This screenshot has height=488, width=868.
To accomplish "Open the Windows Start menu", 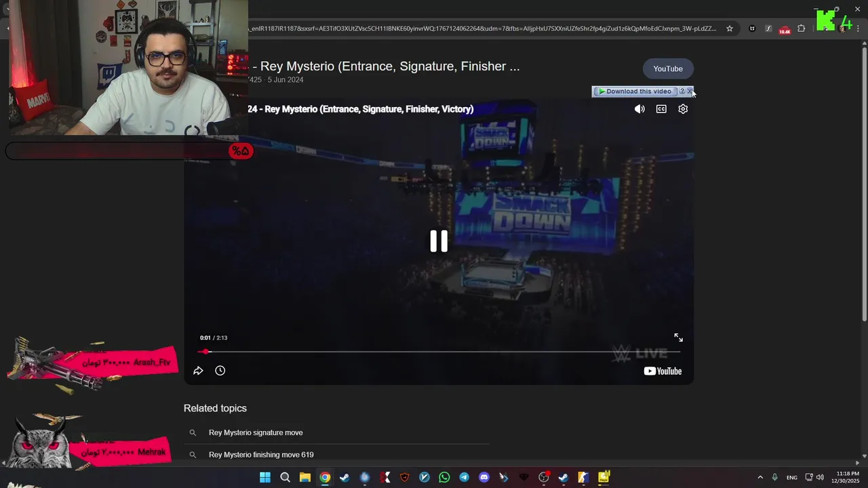I will [265, 477].
